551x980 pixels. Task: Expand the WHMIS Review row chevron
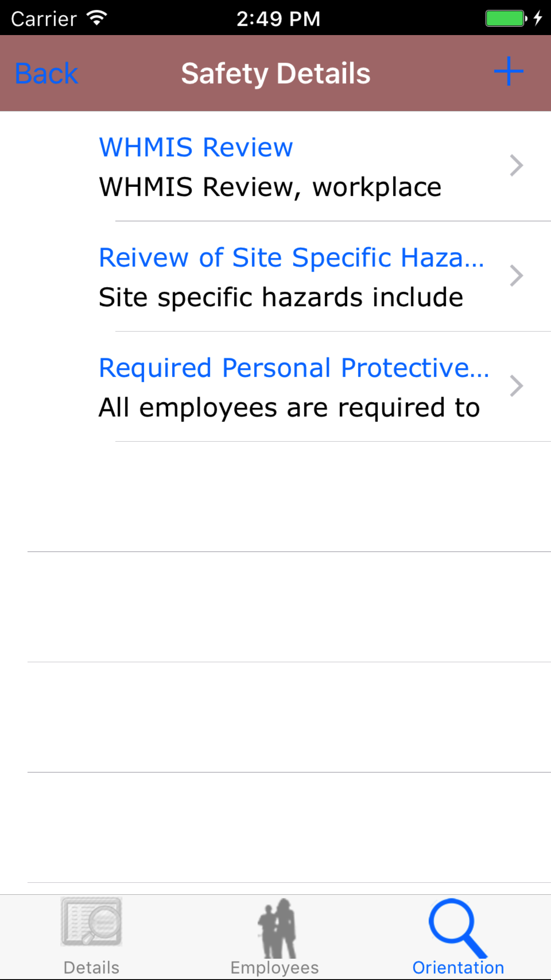click(516, 166)
